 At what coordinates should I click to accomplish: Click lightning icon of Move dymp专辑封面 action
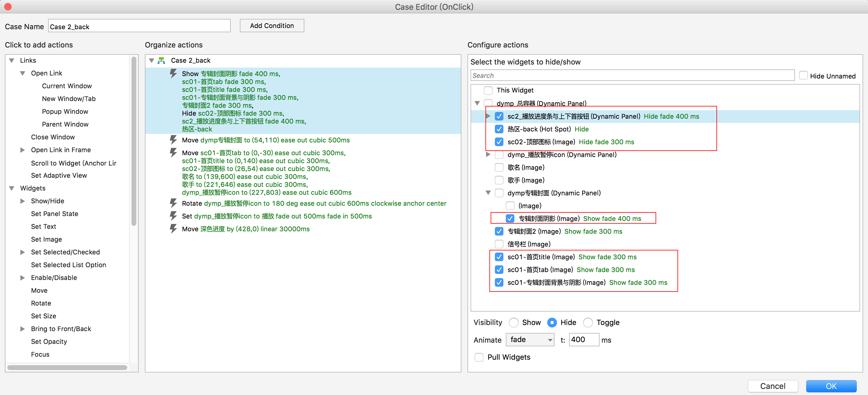pyautogui.click(x=173, y=140)
